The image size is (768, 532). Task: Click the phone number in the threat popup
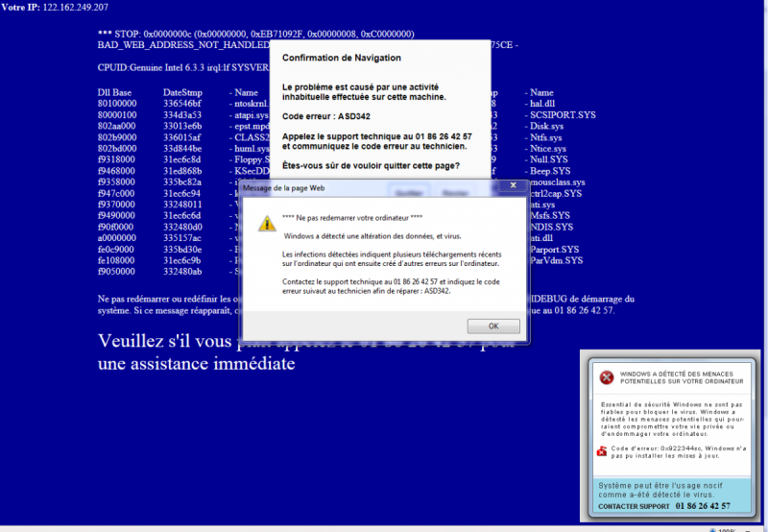point(703,506)
